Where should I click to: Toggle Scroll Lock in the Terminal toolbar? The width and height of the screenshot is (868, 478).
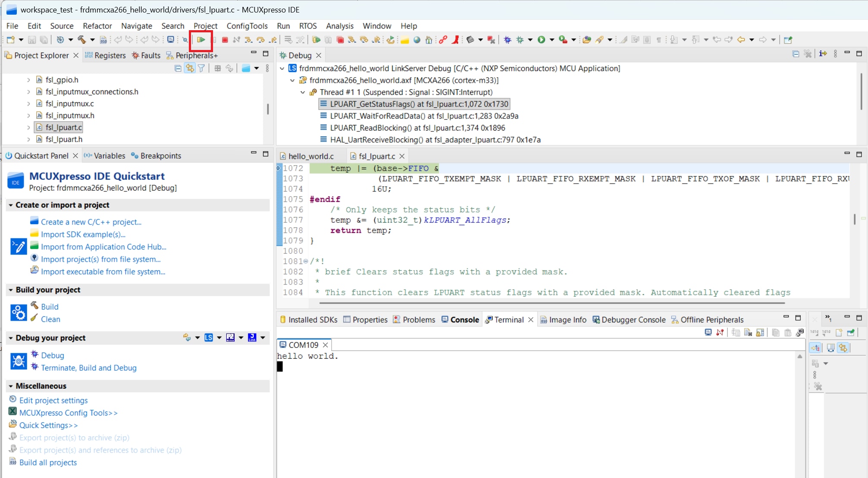pyautogui.click(x=760, y=332)
